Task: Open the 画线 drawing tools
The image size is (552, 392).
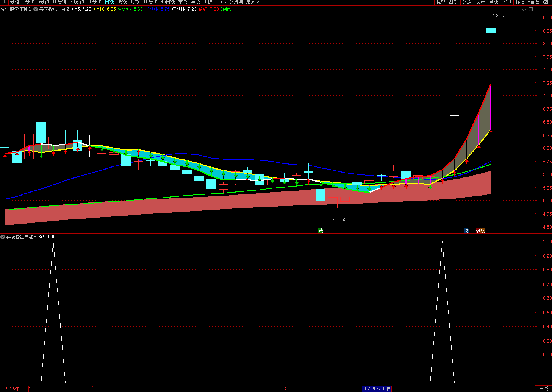Action: pyautogui.click(x=493, y=2)
